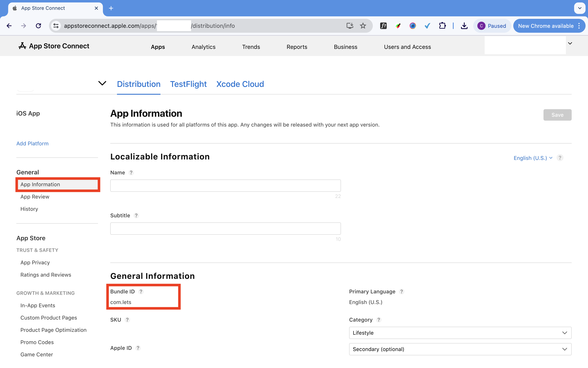Open App Privacy in sidebar
Viewport: 588px width, 368px height.
tap(35, 263)
